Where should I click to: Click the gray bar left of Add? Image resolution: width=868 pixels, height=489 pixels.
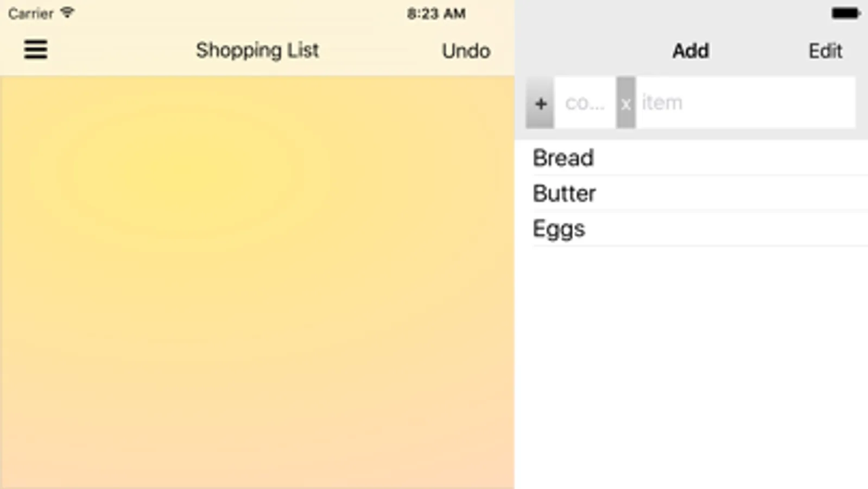coord(586,51)
